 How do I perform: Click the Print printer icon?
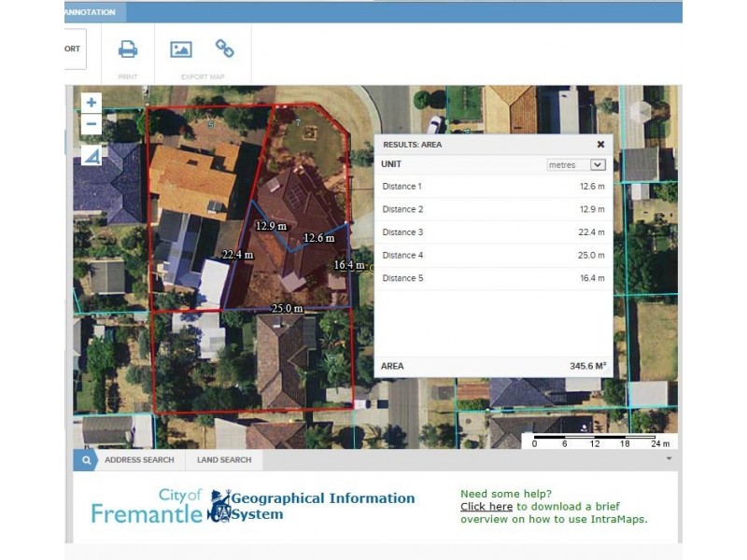pos(128,49)
